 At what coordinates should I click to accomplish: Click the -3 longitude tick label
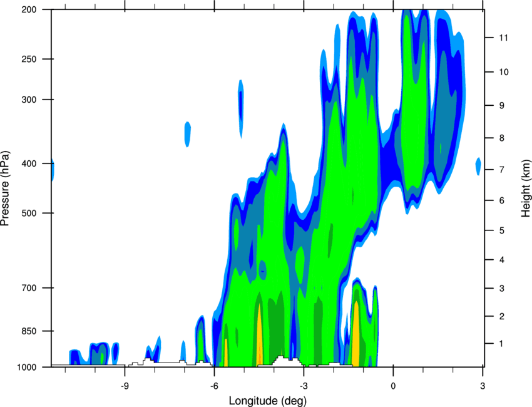[x=304, y=386]
